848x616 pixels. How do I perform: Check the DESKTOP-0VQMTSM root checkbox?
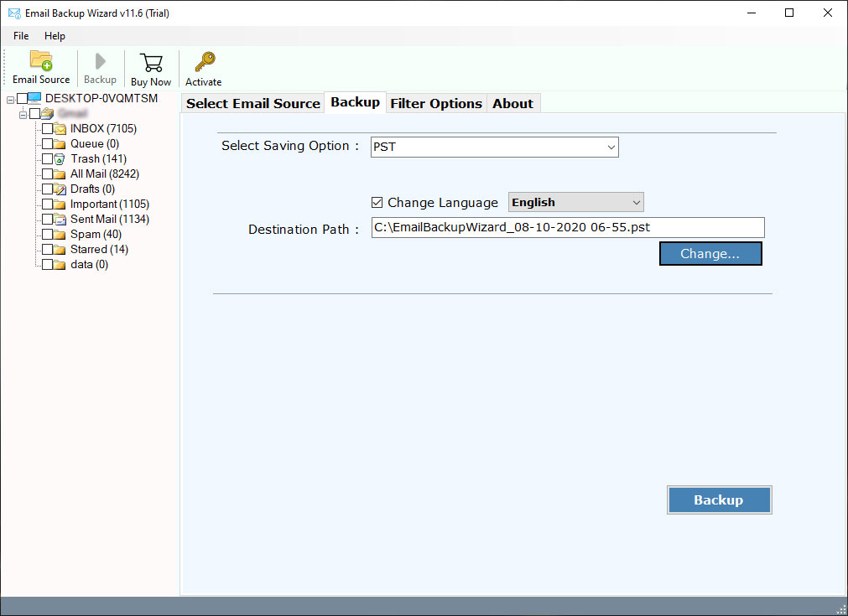(22, 98)
